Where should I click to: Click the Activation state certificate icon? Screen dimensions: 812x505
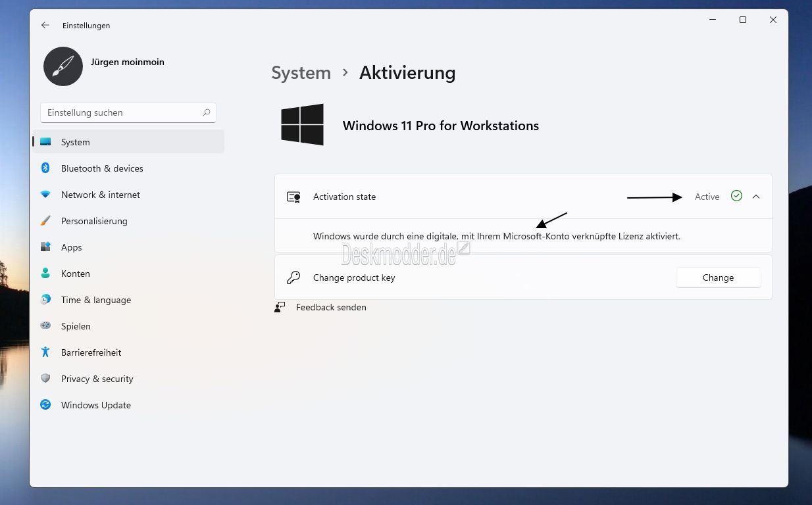pyautogui.click(x=293, y=197)
